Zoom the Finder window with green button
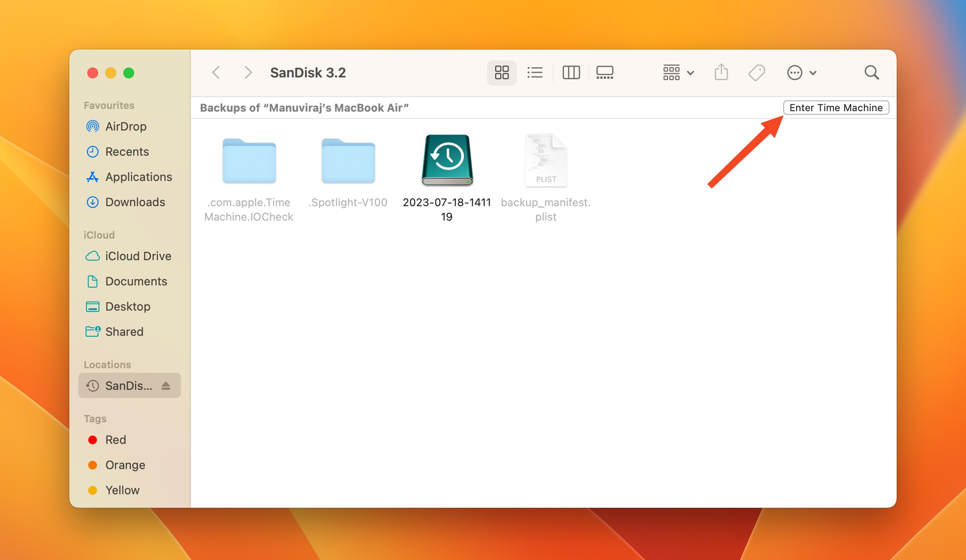 tap(129, 73)
